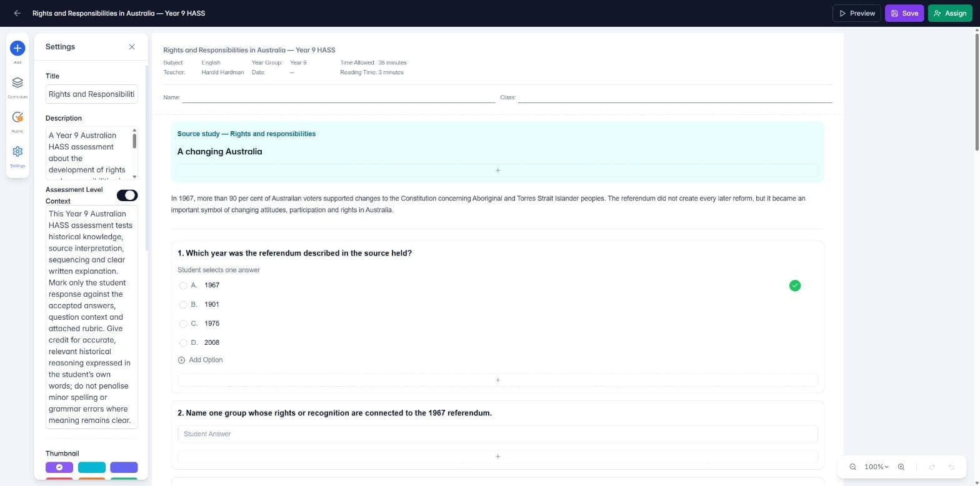Open the Rubric sidebar icon
This screenshot has height=486, width=980.
(17, 117)
